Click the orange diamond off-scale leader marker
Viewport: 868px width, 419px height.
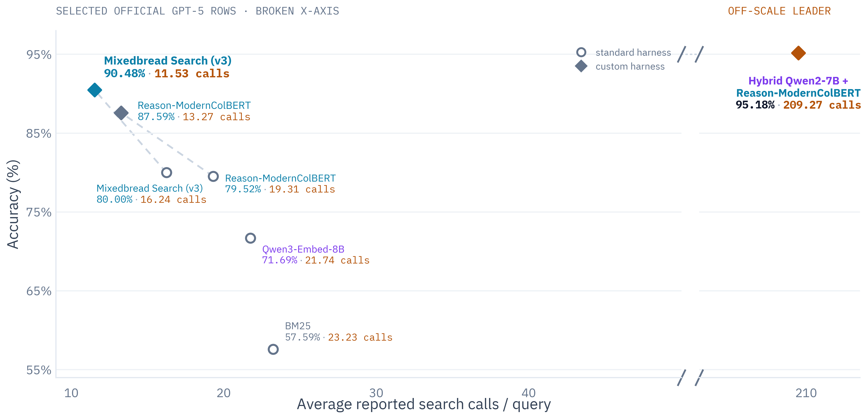coord(798,53)
